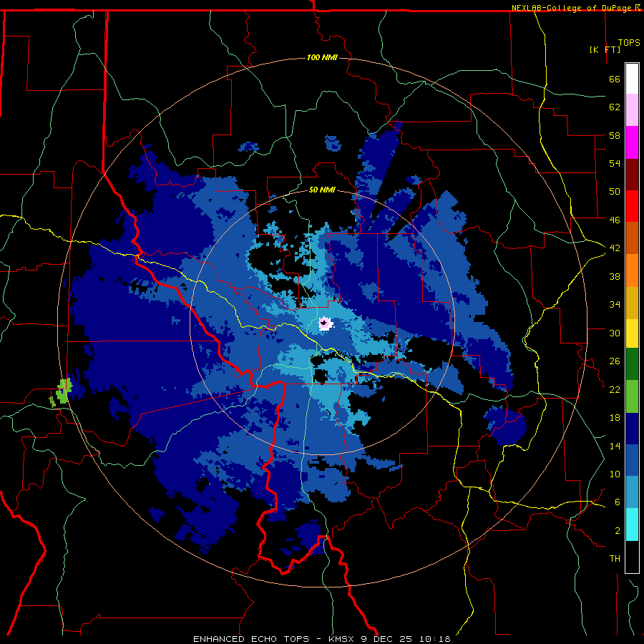The width and height of the screenshot is (644, 644).
Task: Click the green echo patch on the left edge
Action: tap(61, 393)
